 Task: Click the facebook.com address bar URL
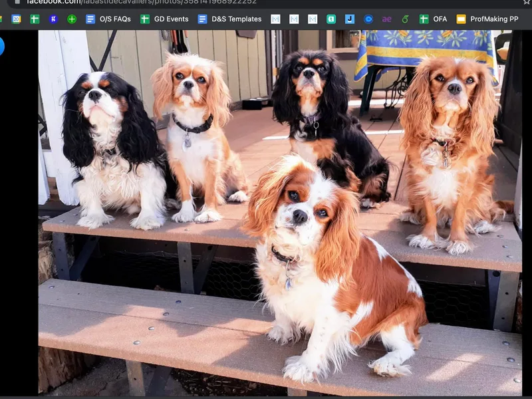142,2
